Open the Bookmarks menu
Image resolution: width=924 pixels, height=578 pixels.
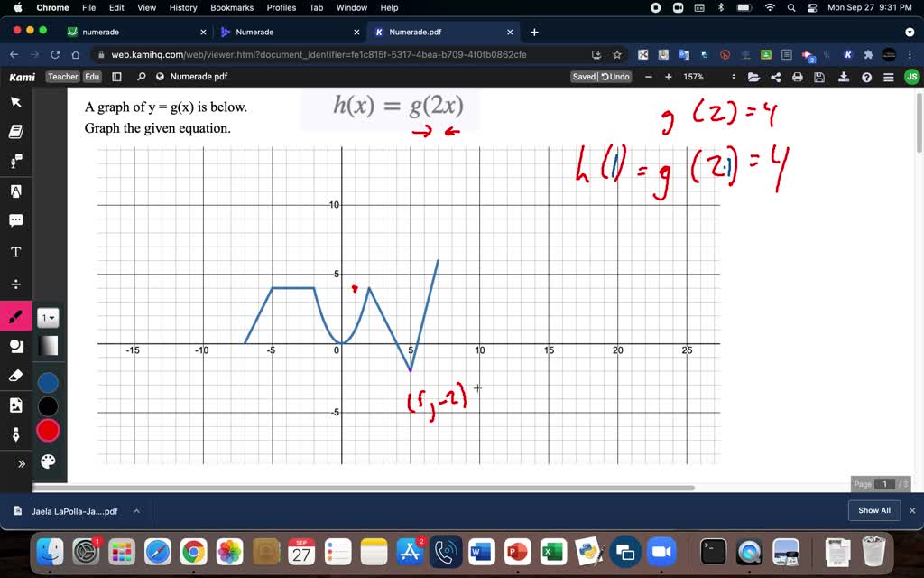[231, 7]
